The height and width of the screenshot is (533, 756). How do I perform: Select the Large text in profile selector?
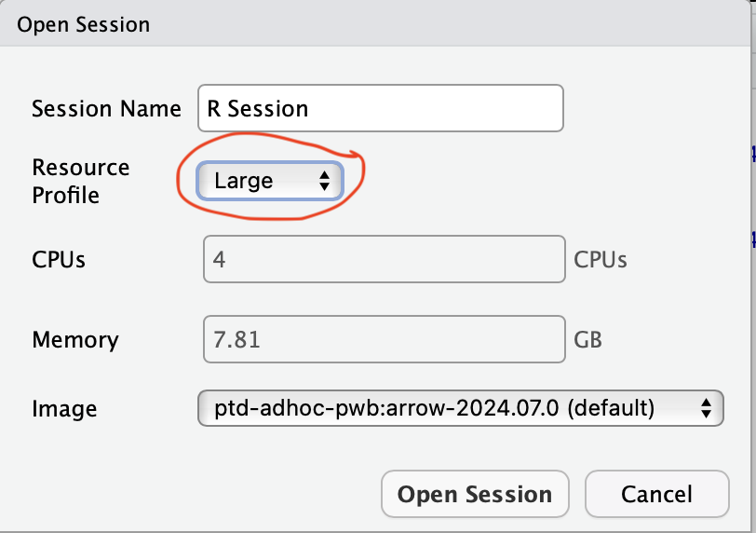coord(243,181)
